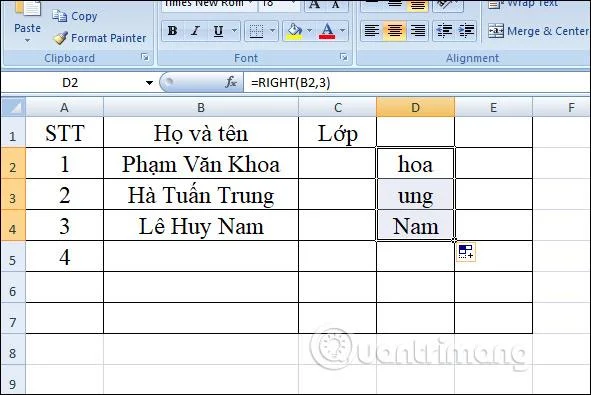
Task: Open borders dropdown arrow
Action: [x=273, y=31]
